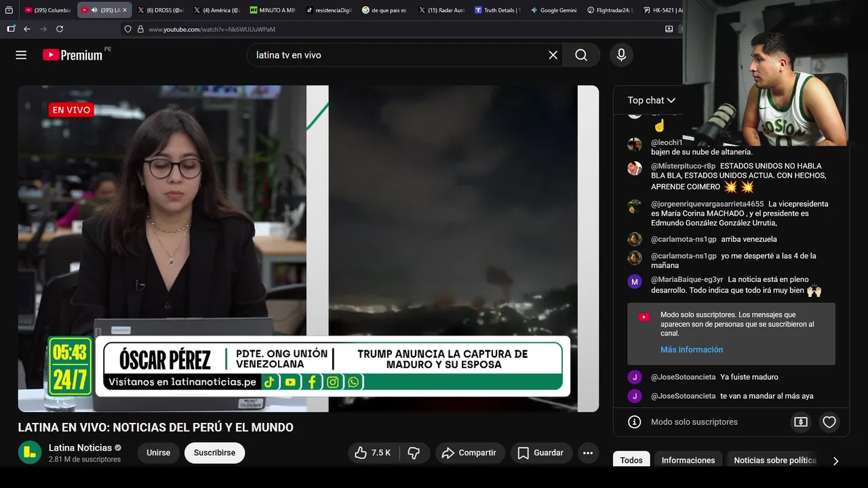Open the Flightradar24 tab
The height and width of the screenshot is (488, 868).
(610, 10)
